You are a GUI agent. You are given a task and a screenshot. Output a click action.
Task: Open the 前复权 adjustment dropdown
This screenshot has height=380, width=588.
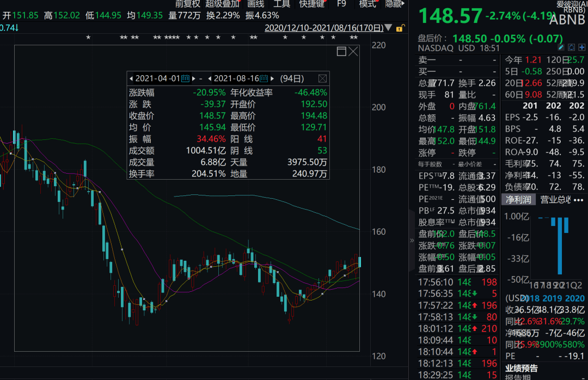tap(187, 4)
